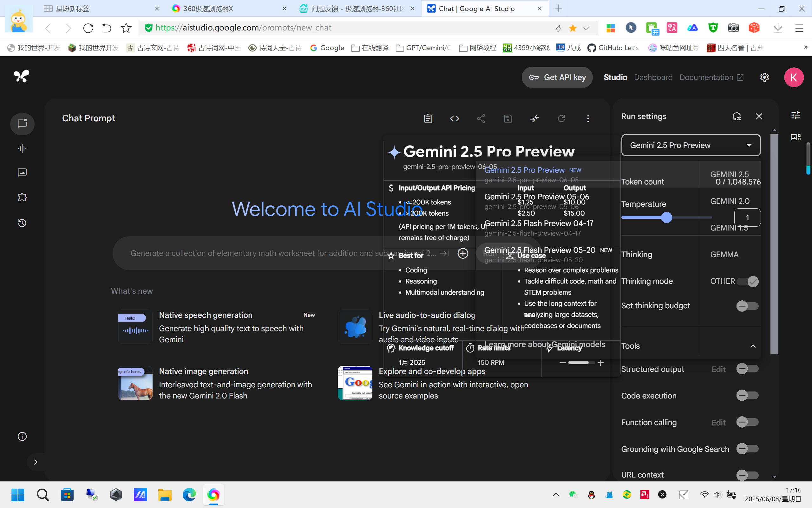This screenshot has height=508, width=812.
Task: Open the Build apps puzzle icon
Action: click(22, 197)
